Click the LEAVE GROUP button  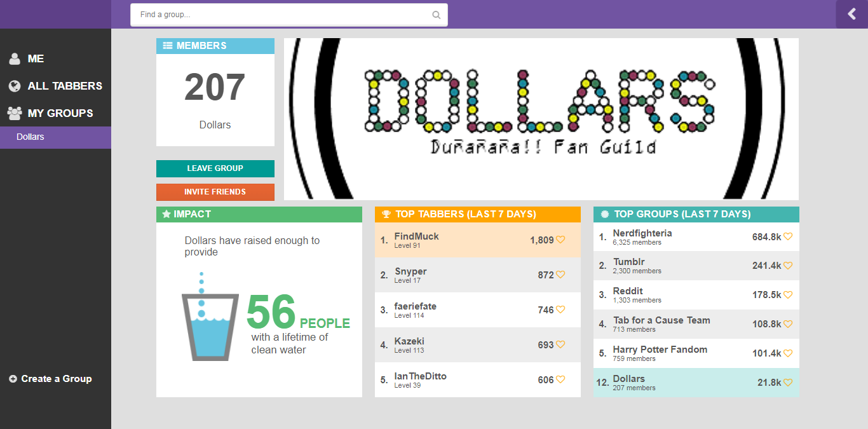click(x=215, y=168)
